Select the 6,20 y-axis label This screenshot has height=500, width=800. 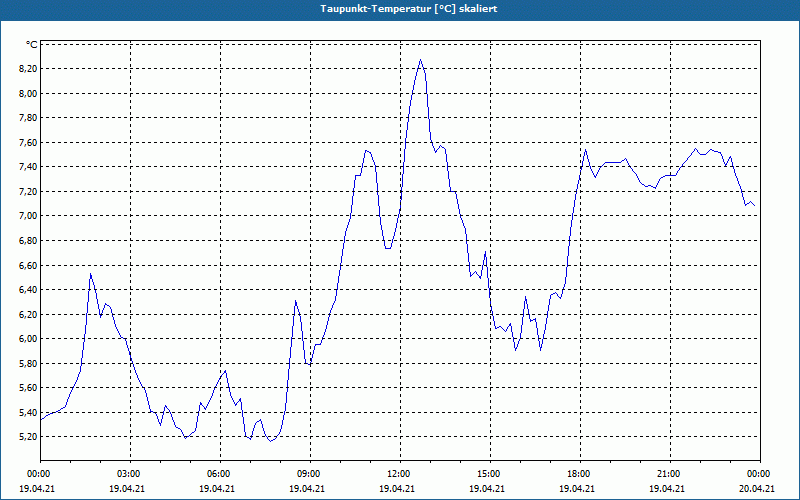coord(28,314)
